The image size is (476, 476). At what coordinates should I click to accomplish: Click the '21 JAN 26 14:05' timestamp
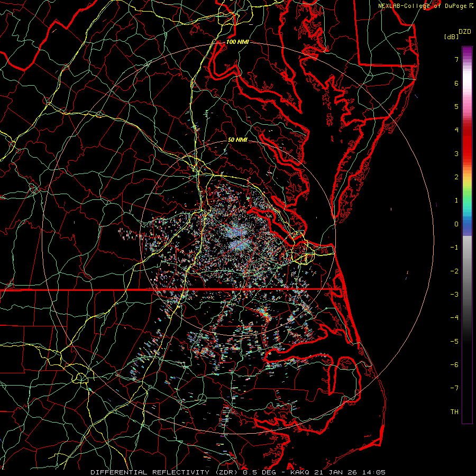pos(350,472)
